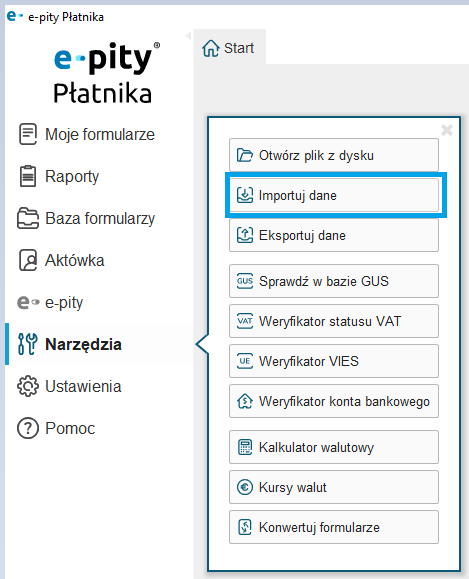This screenshot has height=579, width=469.
Task: Select Eksportuj dane
Action: coord(334,235)
